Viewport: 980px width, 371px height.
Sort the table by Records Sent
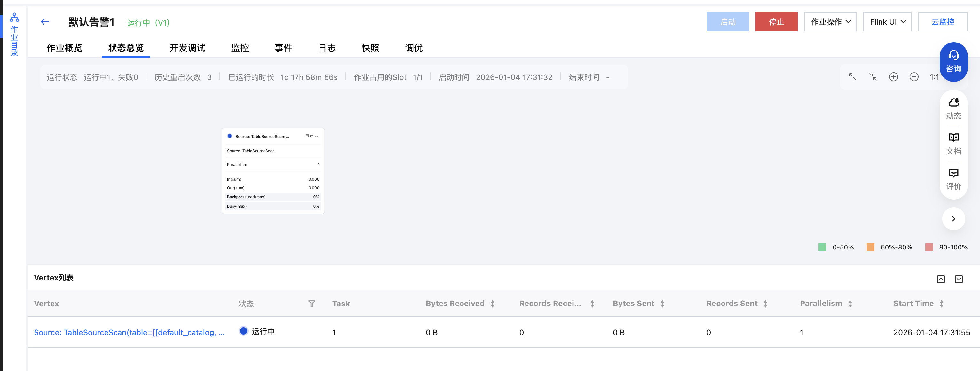click(765, 304)
